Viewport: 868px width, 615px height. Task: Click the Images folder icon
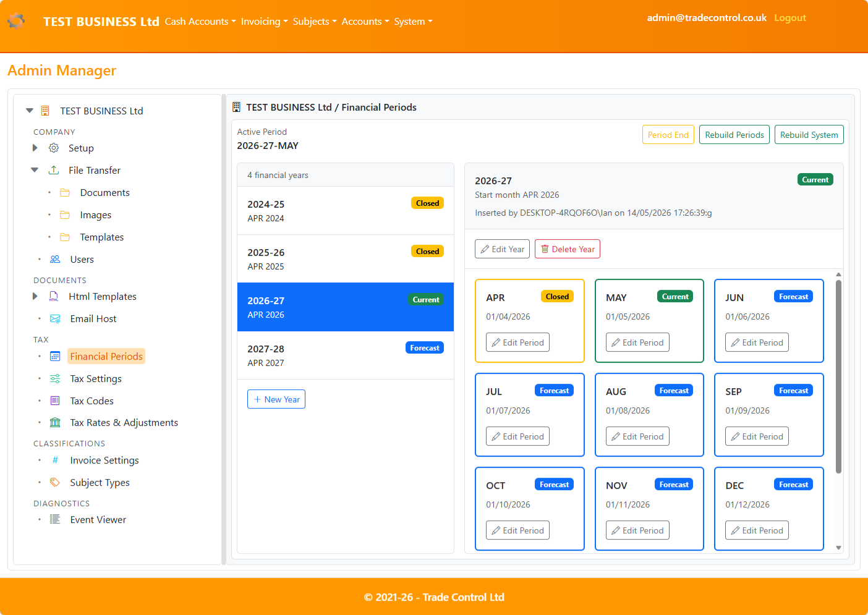click(x=65, y=214)
